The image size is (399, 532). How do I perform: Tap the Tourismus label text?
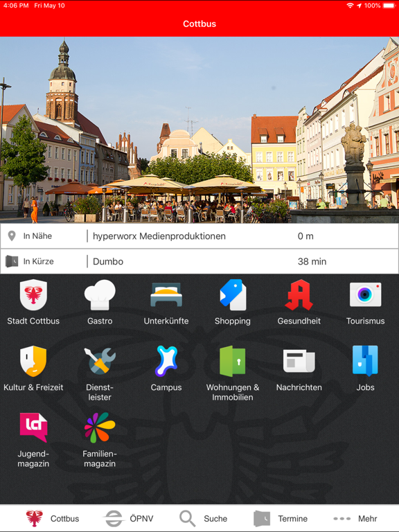[x=366, y=321]
